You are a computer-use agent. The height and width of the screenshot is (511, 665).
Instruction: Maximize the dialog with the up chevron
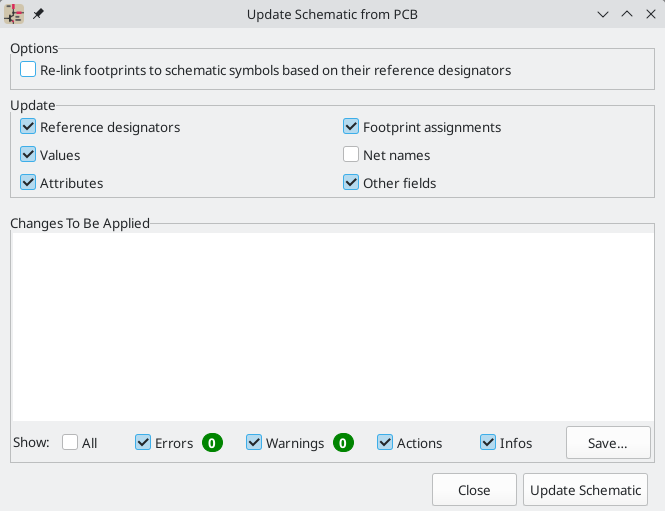627,15
